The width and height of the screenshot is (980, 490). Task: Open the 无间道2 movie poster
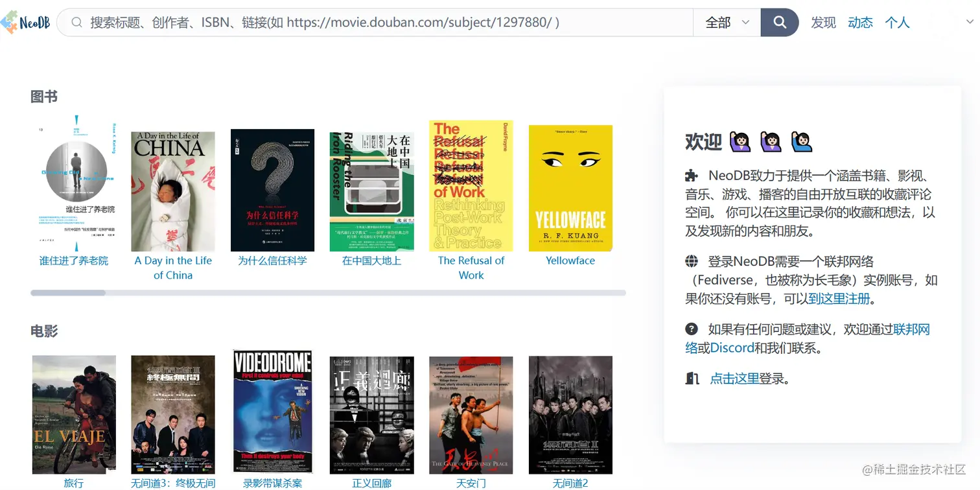pyautogui.click(x=570, y=415)
